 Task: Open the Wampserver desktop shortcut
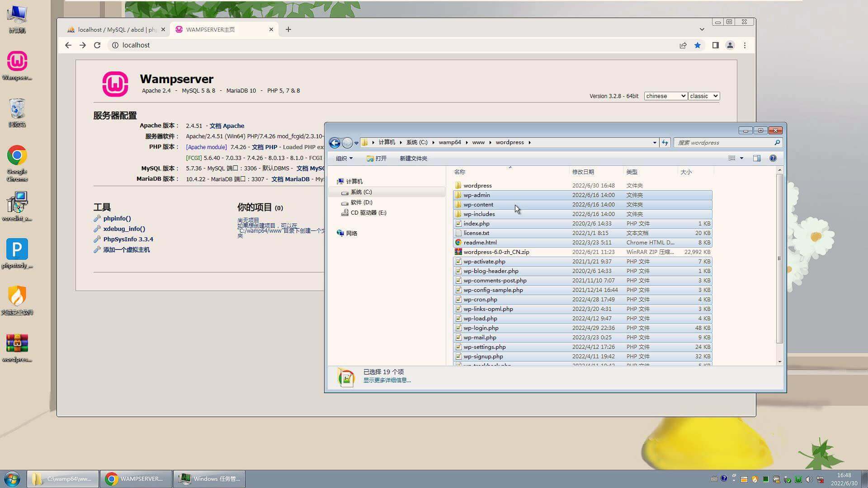point(17,66)
